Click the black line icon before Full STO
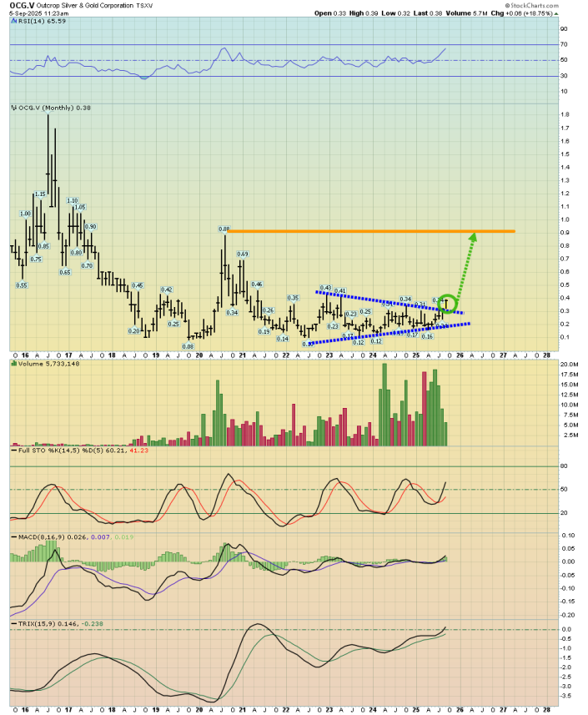Viewport: 588px width, 715px height. pos(14,451)
